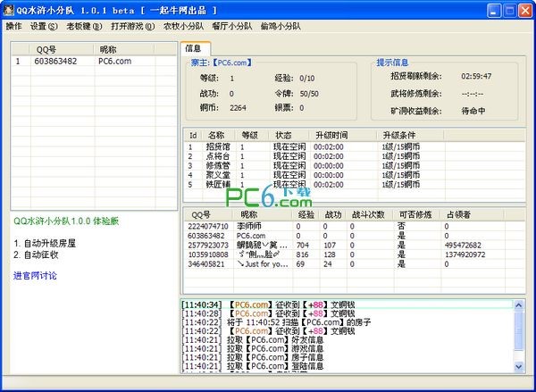The width and height of the screenshot is (536, 392).
Task: Click the 11:40:34 log entry
Action: (x=348, y=304)
